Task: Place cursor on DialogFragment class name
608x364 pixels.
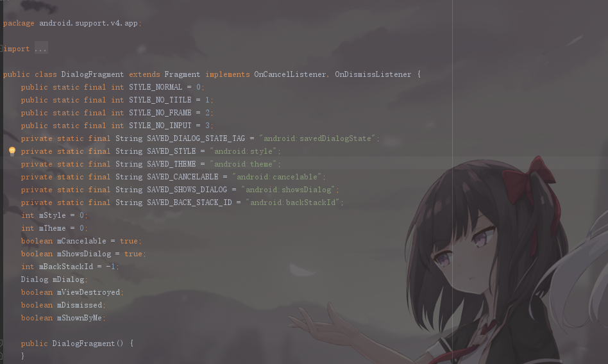Action: [92, 74]
